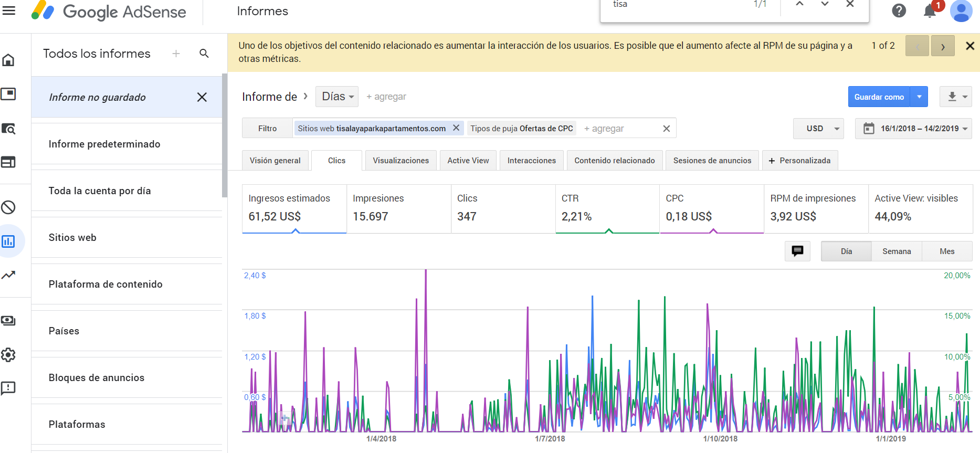Toggle Active View visibles metric on chart
Image resolution: width=980 pixels, height=453 pixels.
[921, 208]
